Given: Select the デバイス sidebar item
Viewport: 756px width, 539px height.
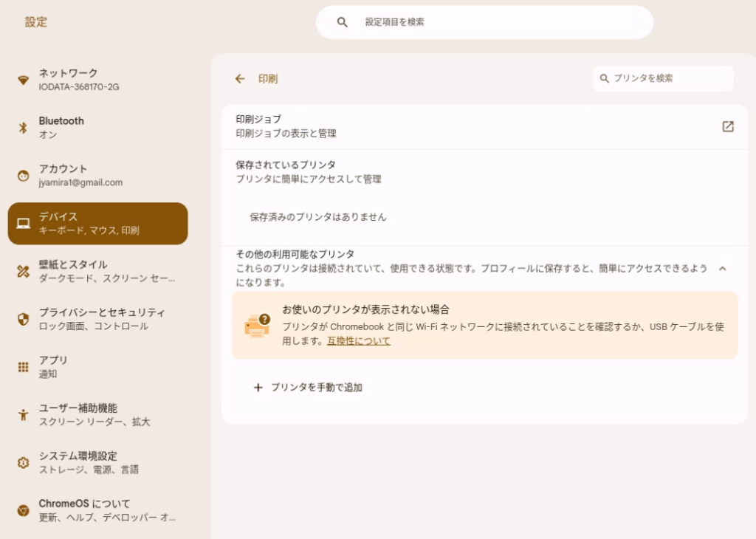Looking at the screenshot, I should coord(98,223).
